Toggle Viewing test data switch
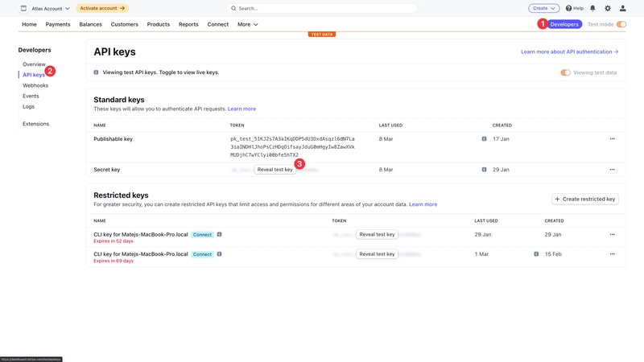644x362 pixels. coord(565,72)
